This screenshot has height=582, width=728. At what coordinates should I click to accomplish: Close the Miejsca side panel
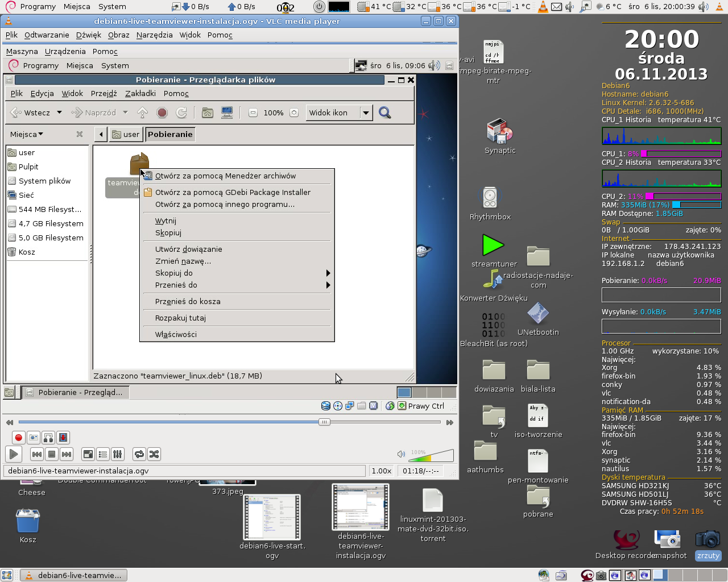(80, 134)
